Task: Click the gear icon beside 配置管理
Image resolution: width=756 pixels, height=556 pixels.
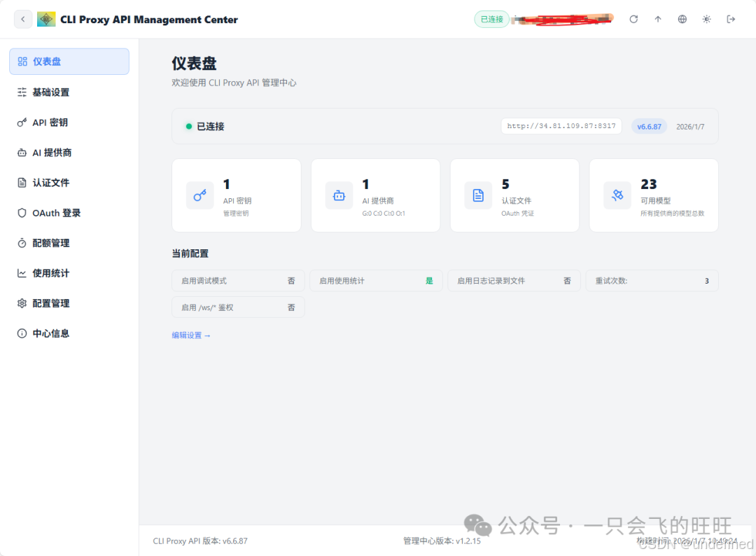Action: tap(22, 303)
